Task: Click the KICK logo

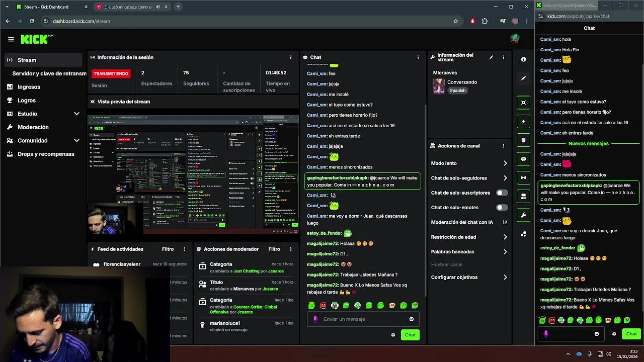Action: click(36, 39)
